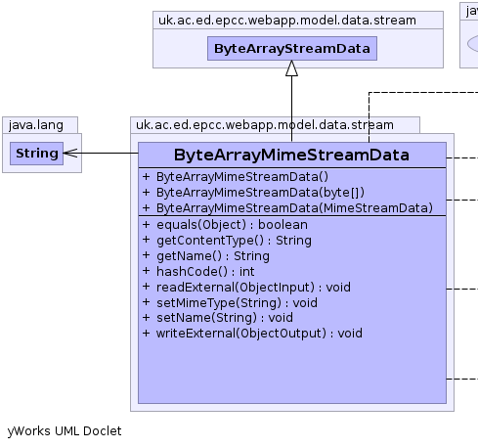Click the getContentType() : String method
478x448 pixels.
[227, 241]
